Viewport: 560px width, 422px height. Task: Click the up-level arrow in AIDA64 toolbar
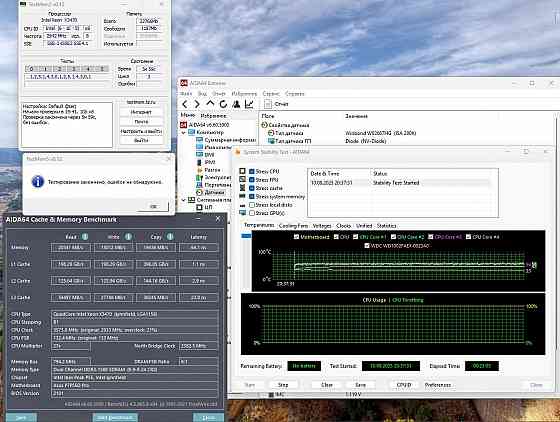[210, 104]
